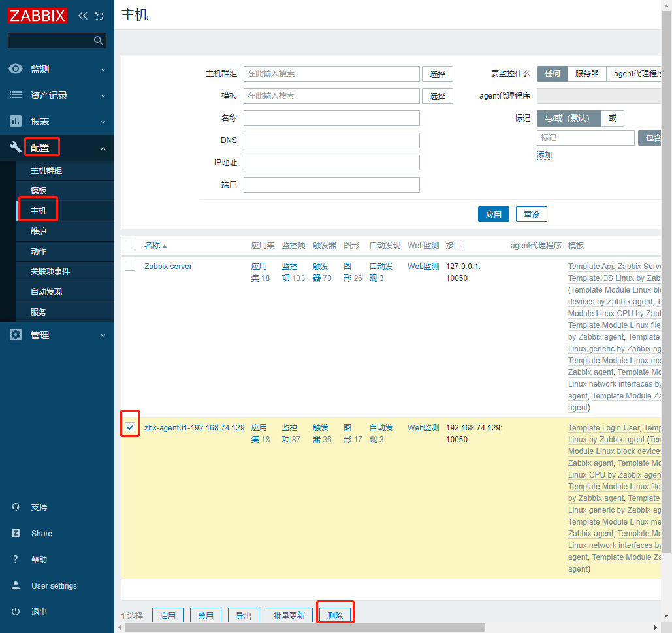672x633 pixels.
Task: Click the User settings person icon
Action: (16, 586)
